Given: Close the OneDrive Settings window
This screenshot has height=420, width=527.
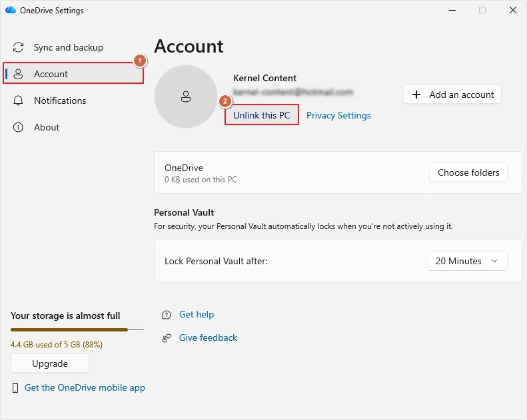Looking at the screenshot, I should tap(513, 10).
